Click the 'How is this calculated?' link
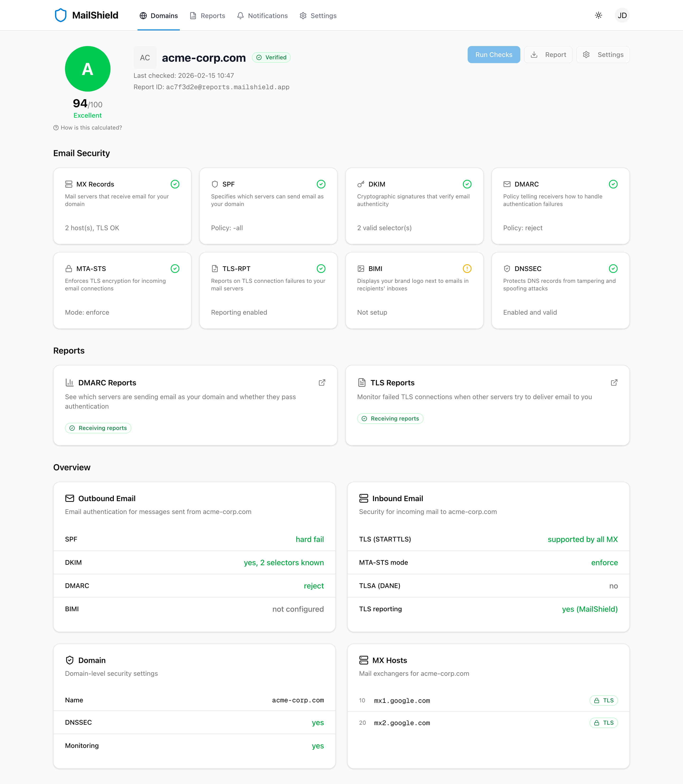Viewport: 683px width, 784px height. (x=91, y=127)
